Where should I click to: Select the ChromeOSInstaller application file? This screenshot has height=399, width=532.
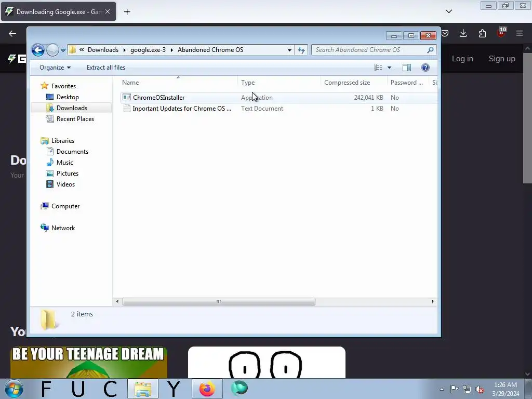pos(159,97)
